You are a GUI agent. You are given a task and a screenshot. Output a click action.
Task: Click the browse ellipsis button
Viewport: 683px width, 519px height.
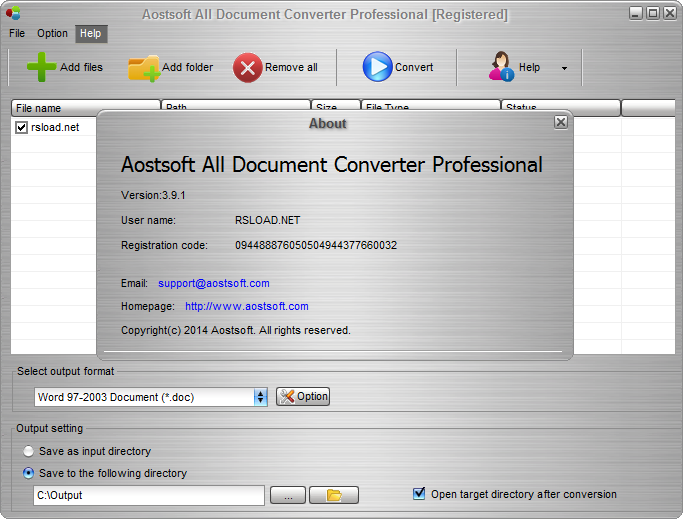(x=288, y=495)
